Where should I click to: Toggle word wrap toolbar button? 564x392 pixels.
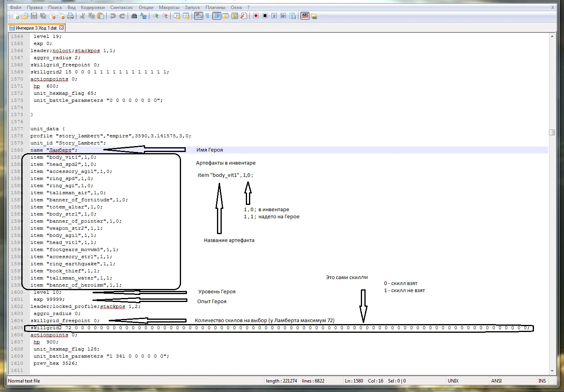(x=198, y=16)
